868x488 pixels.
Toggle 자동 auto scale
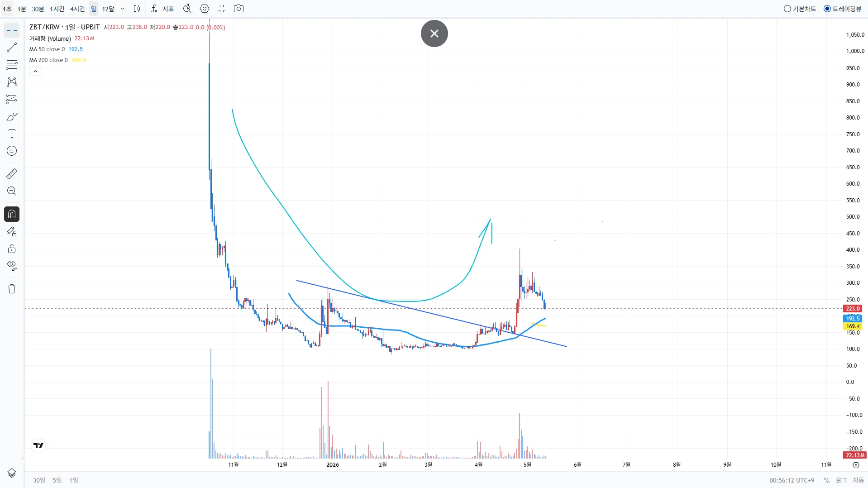pos(858,480)
